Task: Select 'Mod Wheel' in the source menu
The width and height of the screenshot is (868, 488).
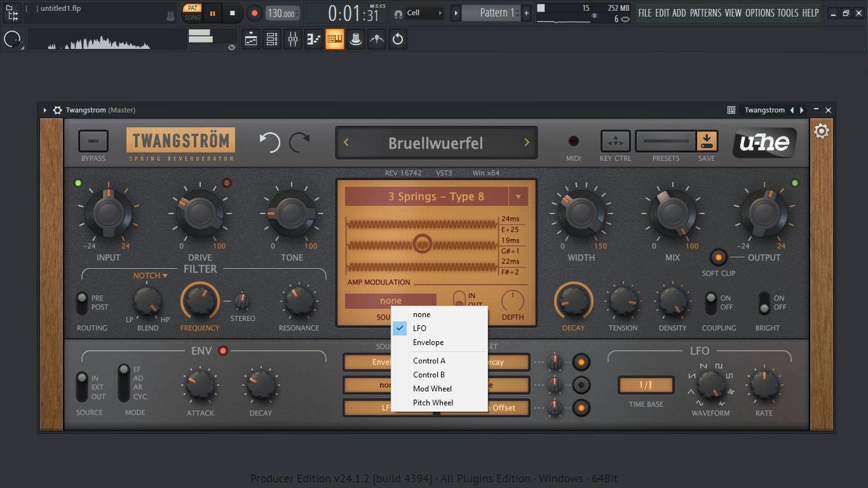Action: (x=440, y=389)
